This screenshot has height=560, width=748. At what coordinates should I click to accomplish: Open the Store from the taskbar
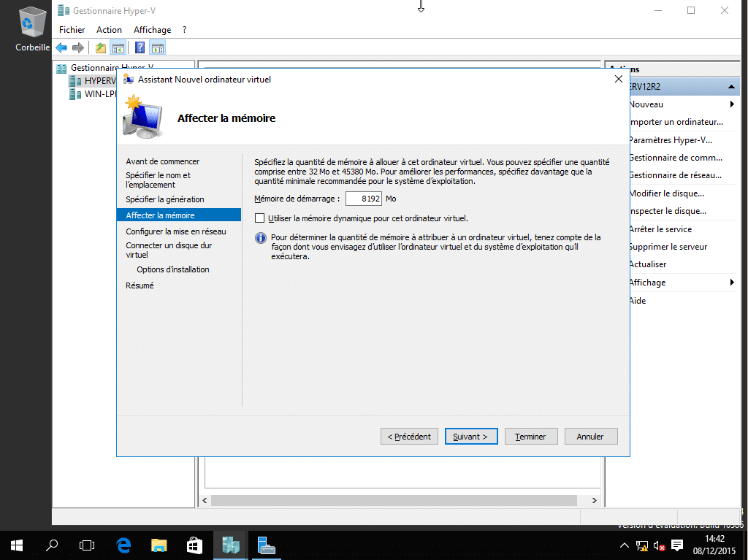pos(194,545)
